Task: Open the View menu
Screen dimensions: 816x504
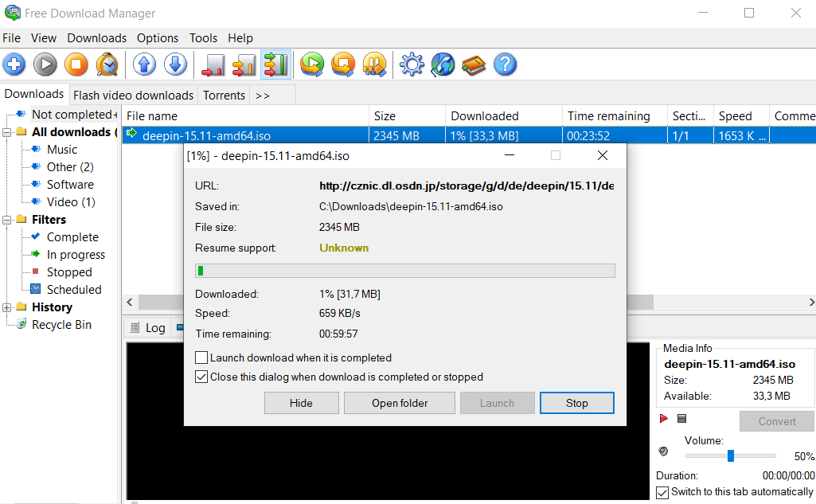Action: coord(44,38)
